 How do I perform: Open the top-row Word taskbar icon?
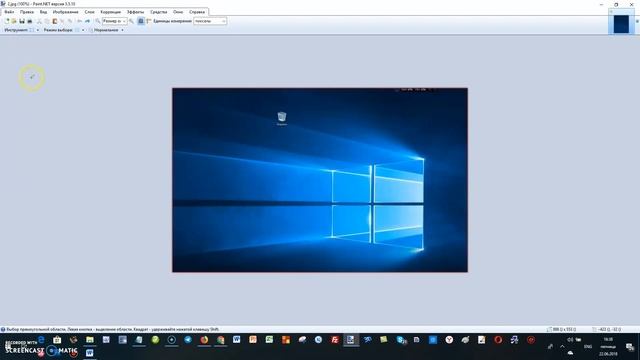(237, 340)
